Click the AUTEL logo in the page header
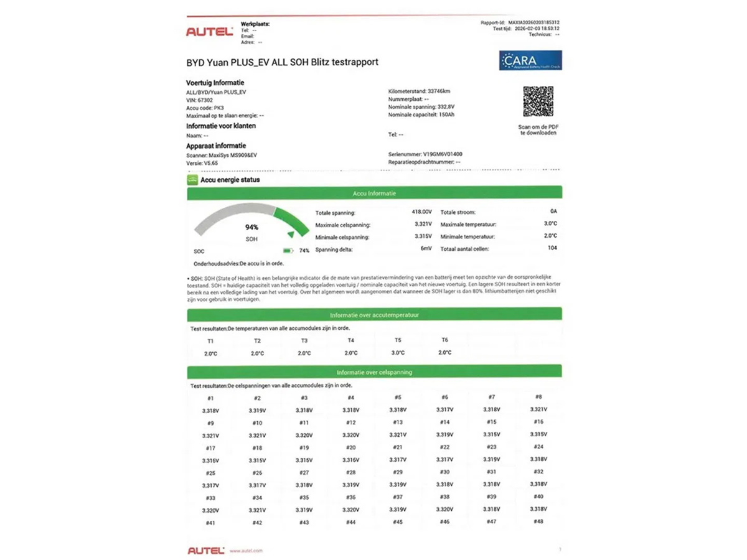747x560 pixels. click(x=209, y=32)
